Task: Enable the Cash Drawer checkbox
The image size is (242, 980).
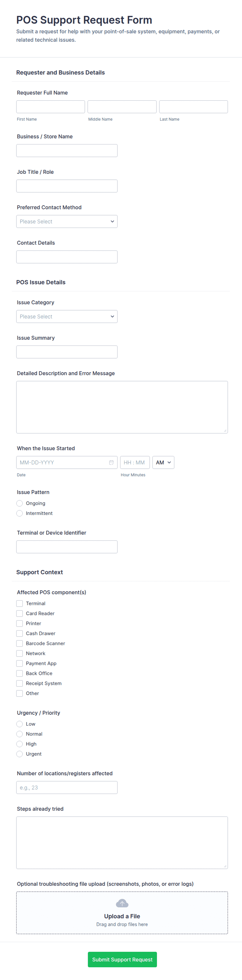Action: click(x=20, y=633)
